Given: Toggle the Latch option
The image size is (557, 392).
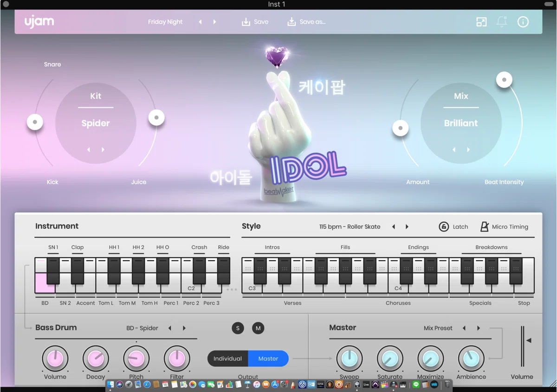Looking at the screenshot, I should point(453,226).
